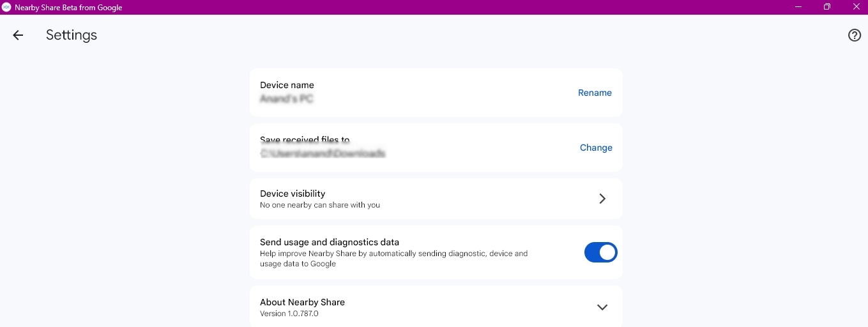Close the Nearby Share window

[856, 7]
